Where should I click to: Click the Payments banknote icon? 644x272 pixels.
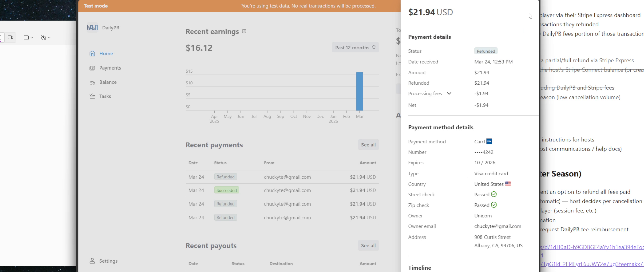[92, 68]
